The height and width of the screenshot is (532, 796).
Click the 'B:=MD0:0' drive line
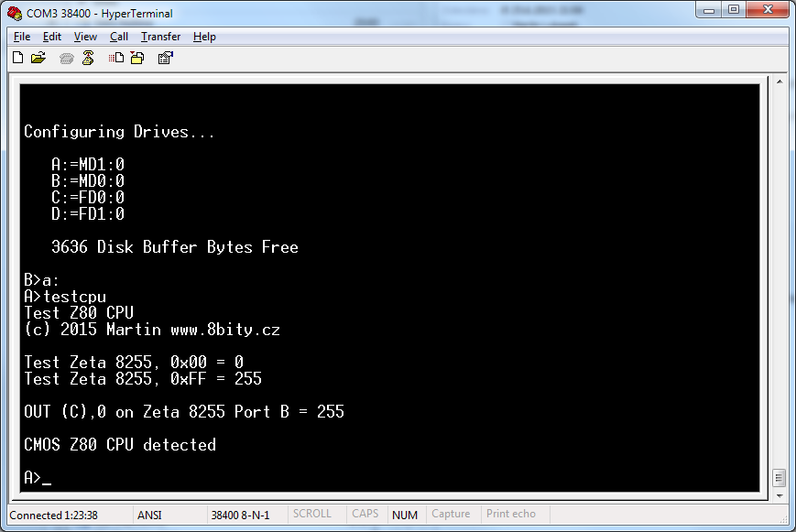[x=88, y=180]
